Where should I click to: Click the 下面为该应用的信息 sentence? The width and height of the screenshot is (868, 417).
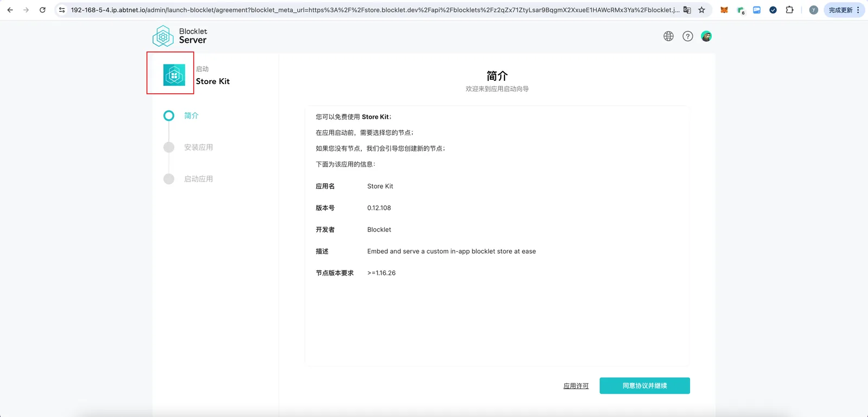point(346,164)
